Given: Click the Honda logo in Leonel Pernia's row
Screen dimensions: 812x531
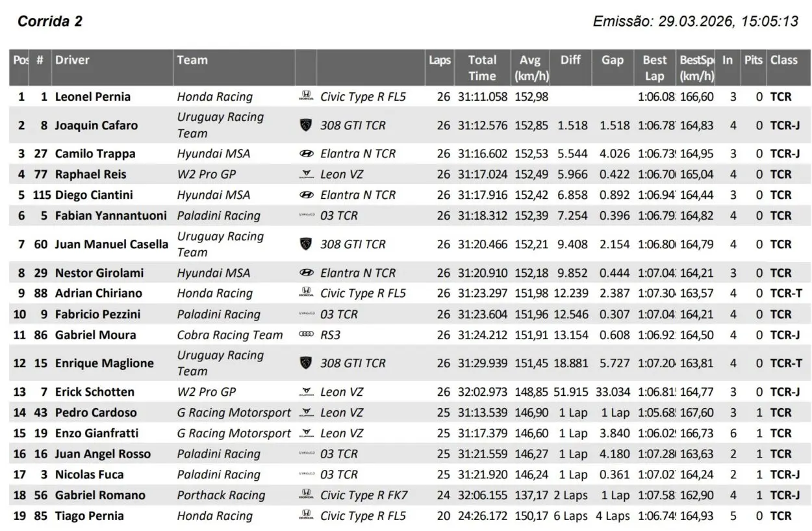Looking at the screenshot, I should pos(305,97).
